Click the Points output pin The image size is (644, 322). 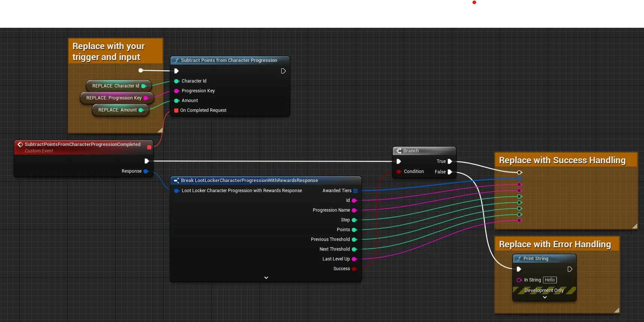tap(354, 230)
